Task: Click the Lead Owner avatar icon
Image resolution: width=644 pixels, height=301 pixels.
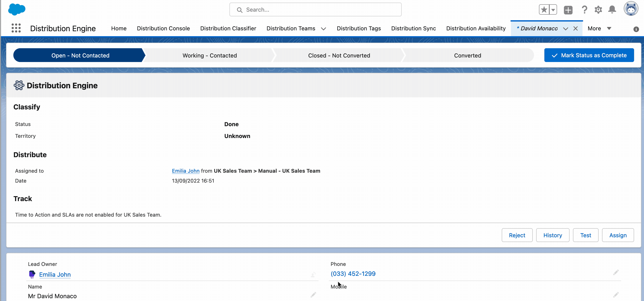Action: (32, 274)
